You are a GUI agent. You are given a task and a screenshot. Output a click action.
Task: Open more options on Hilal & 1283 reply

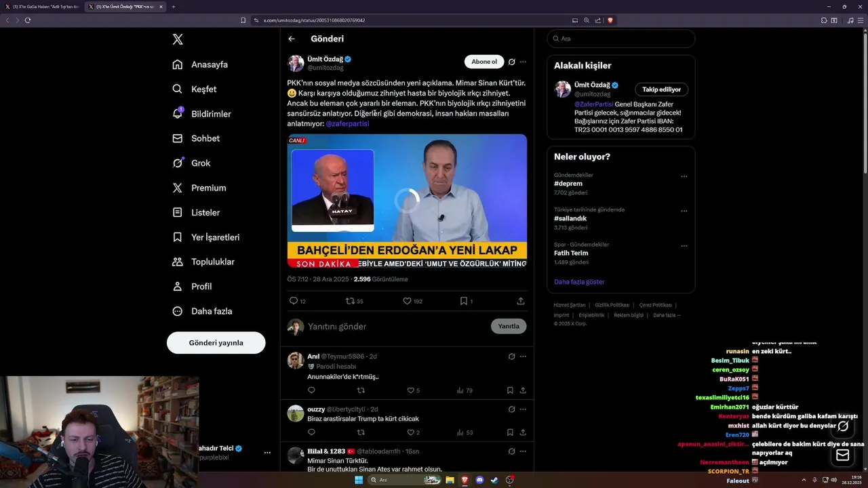click(523, 451)
